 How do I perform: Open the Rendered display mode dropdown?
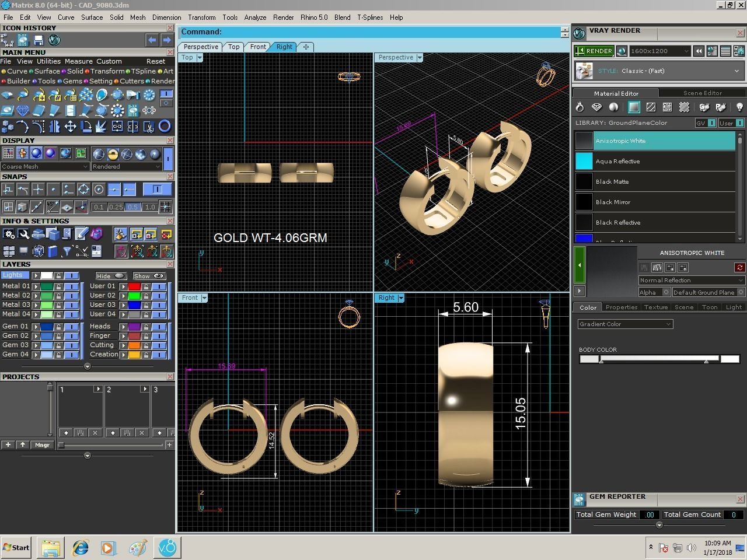point(126,167)
